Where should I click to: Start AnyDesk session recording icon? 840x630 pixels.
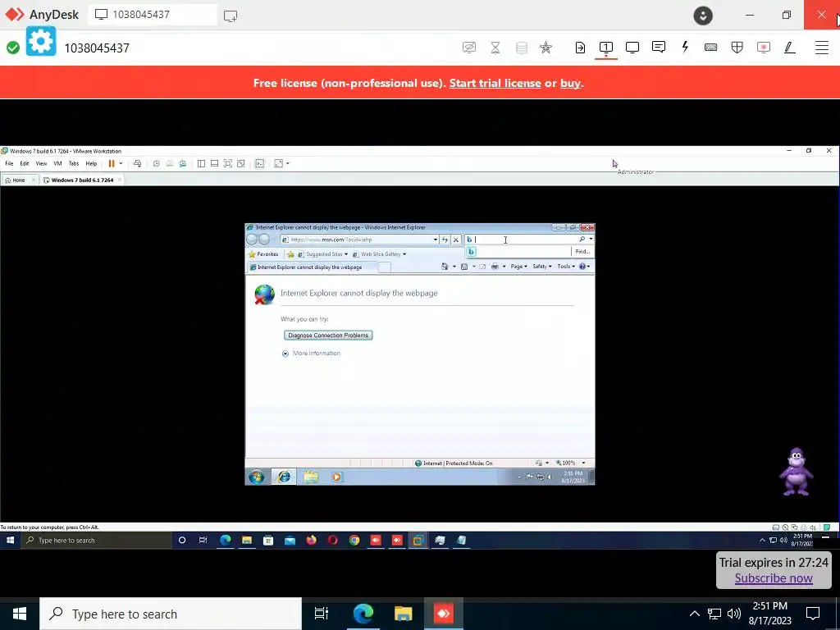764,47
